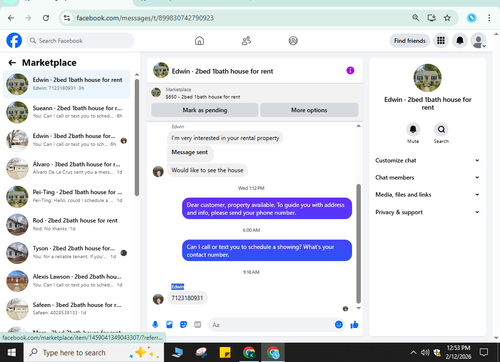Open conversation info purple icon
This screenshot has height=362, width=500.
click(x=350, y=71)
